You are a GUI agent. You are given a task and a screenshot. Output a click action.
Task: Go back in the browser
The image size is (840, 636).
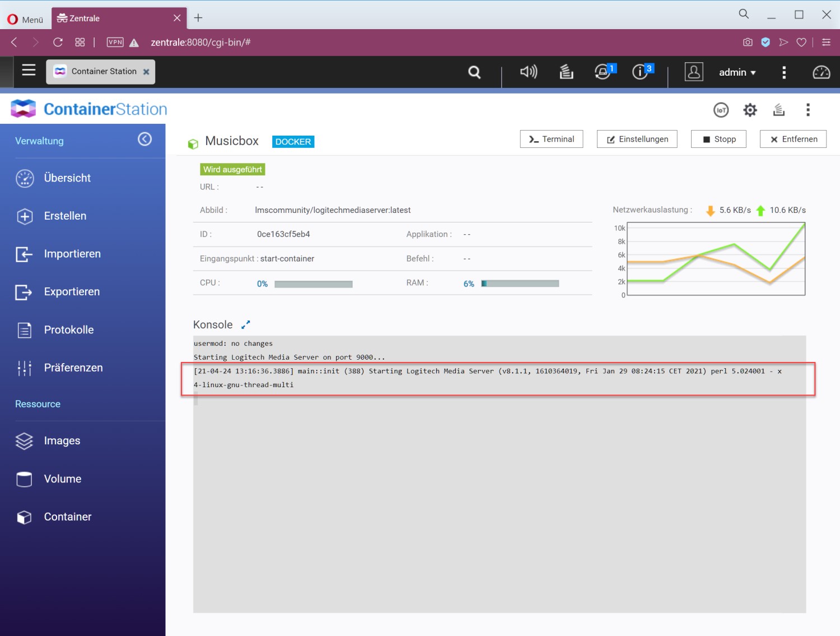14,43
